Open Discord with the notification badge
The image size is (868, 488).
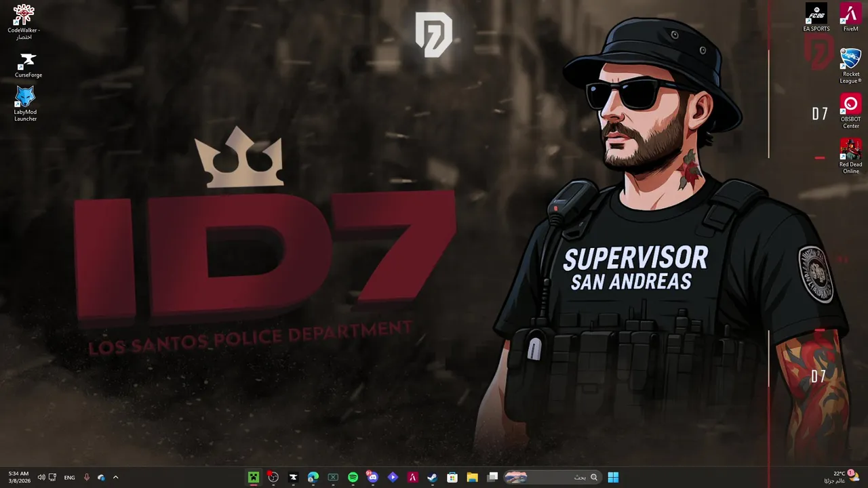pyautogui.click(x=372, y=477)
